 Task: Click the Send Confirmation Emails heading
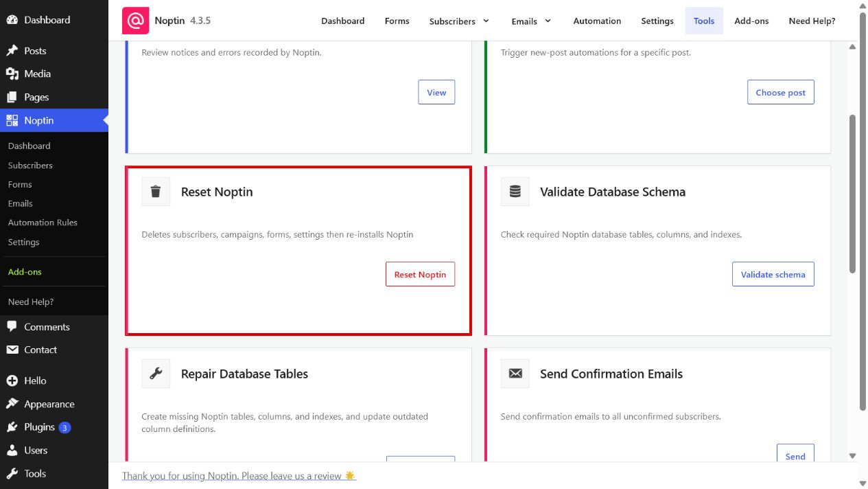(x=611, y=374)
